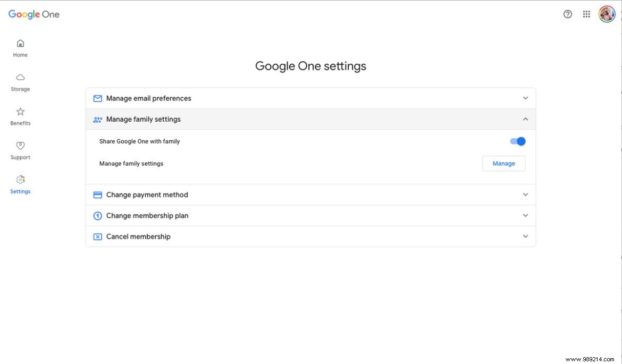622x364 pixels.
Task: Click the email envelope icon beside email preferences
Action: (97, 98)
